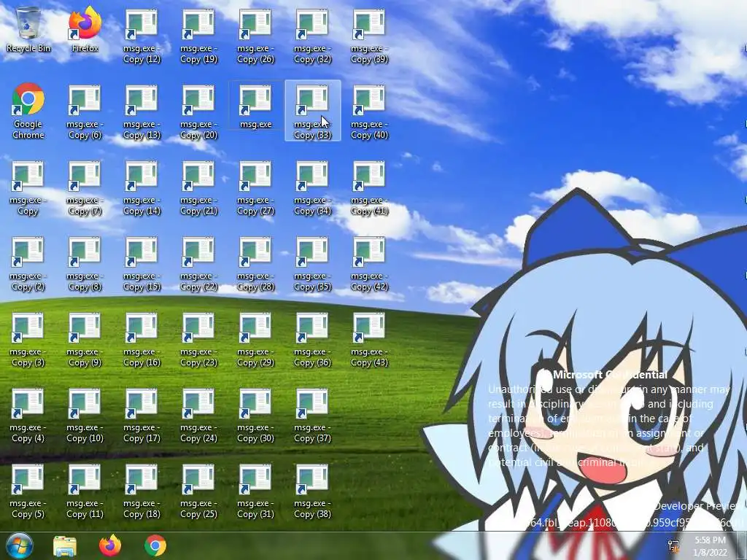Select msg.exe - Copy (24) shortcut
The image size is (747, 560).
click(x=198, y=415)
